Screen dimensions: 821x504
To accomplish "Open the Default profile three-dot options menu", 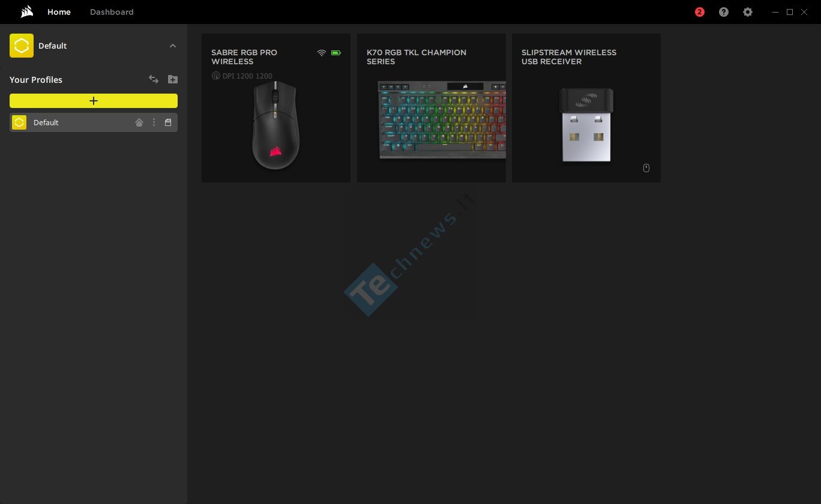I will 154,122.
